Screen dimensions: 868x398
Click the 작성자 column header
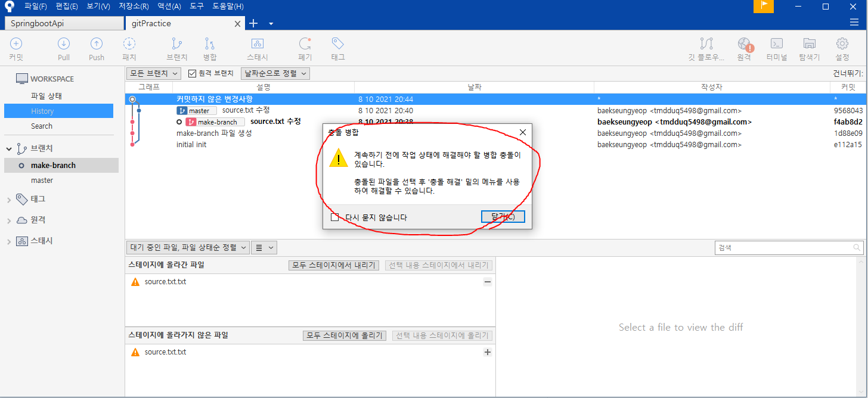tap(712, 87)
